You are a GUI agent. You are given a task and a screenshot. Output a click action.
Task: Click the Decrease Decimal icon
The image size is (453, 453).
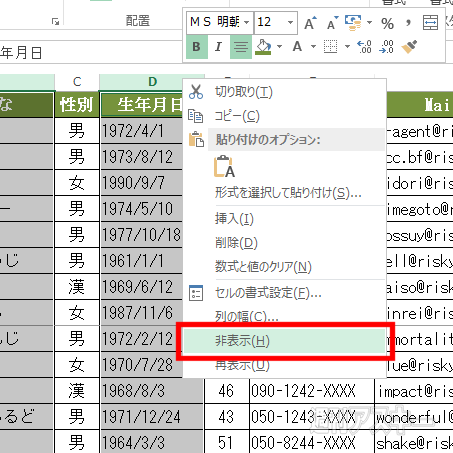(x=387, y=47)
